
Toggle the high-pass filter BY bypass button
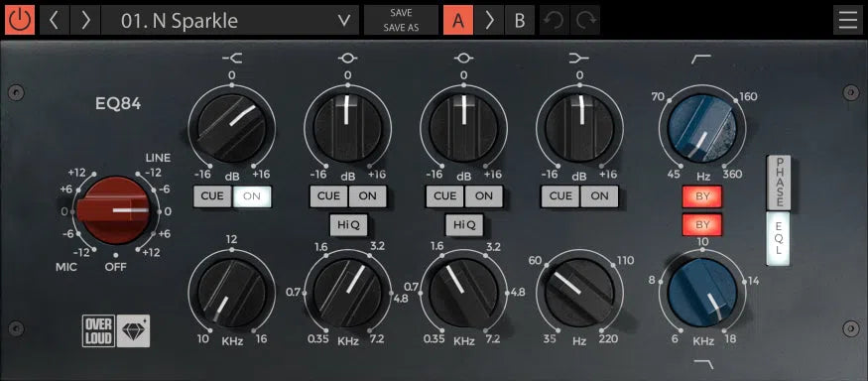pyautogui.click(x=702, y=196)
